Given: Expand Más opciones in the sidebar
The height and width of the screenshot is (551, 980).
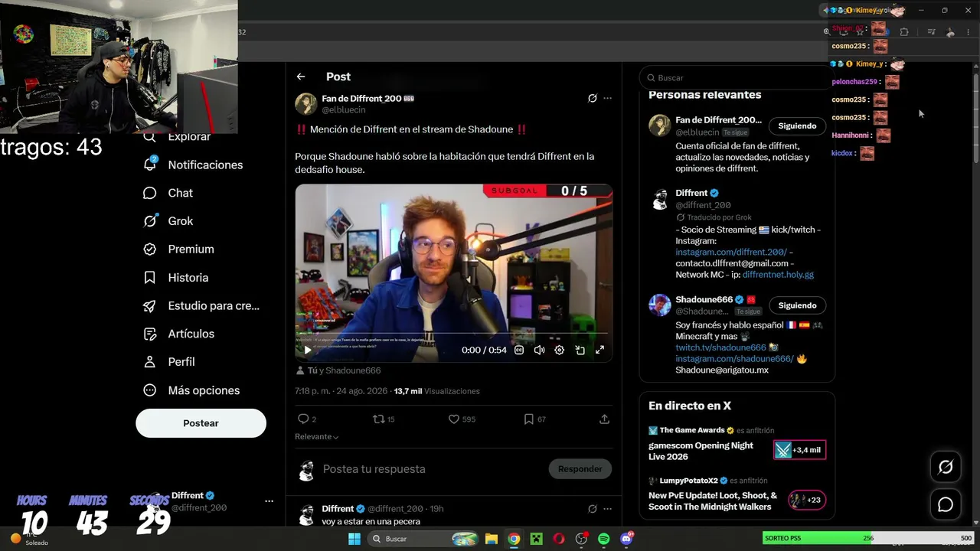Looking at the screenshot, I should [x=191, y=390].
